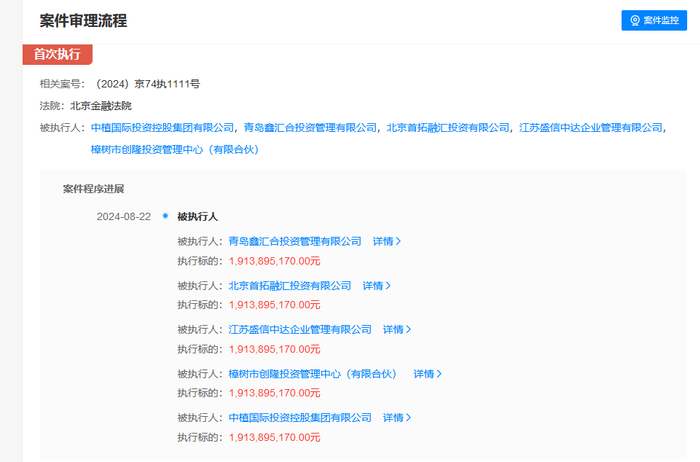This screenshot has width=700, height=462.
Task: View 详情 for 中植国际投资控股集团有限公司
Action: click(397, 418)
